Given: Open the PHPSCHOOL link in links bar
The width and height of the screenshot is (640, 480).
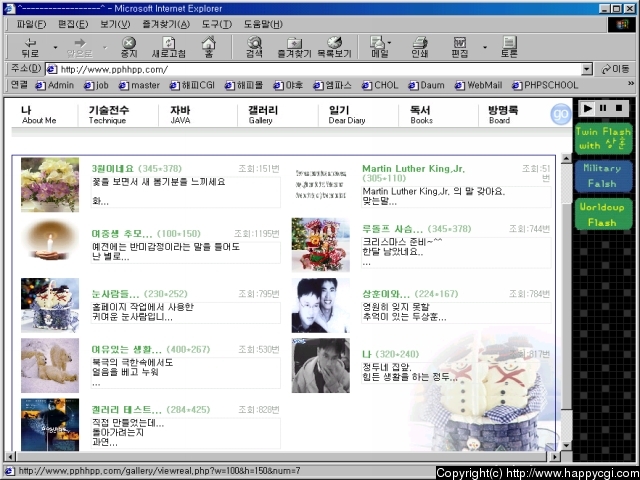Looking at the screenshot, I should click(545, 85).
